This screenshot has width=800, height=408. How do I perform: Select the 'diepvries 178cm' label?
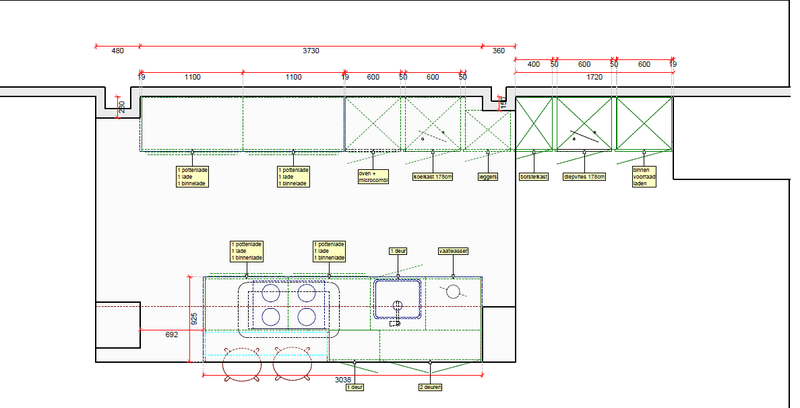(x=584, y=177)
